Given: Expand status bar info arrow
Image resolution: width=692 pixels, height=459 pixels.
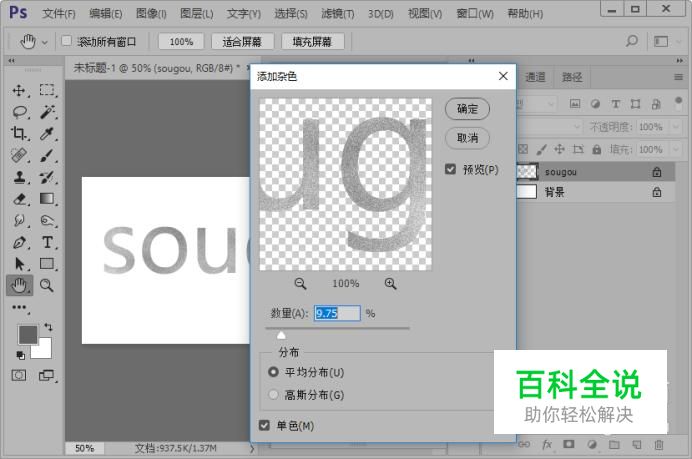Looking at the screenshot, I should (252, 448).
